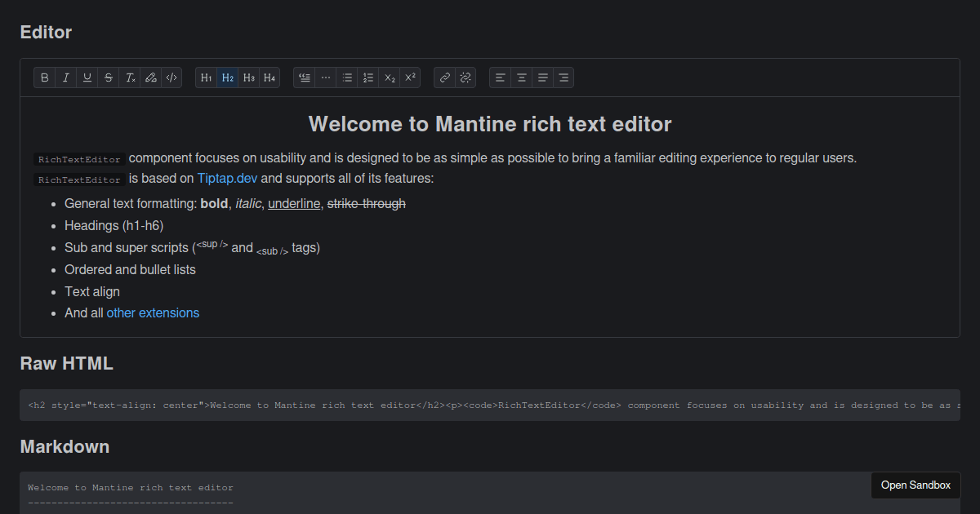Follow the other extensions link
The width and height of the screenshot is (980, 514).
pos(153,312)
